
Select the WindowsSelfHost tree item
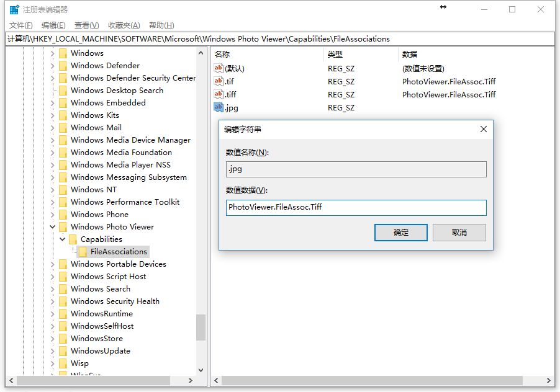[102, 326]
